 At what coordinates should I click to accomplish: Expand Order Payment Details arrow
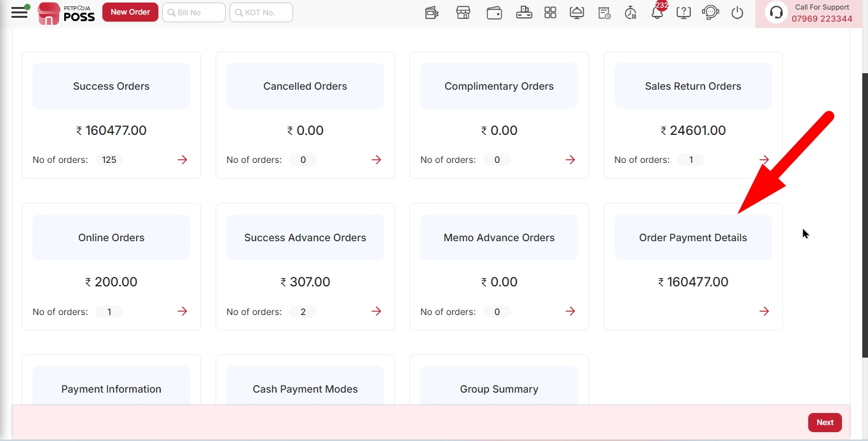pos(764,311)
